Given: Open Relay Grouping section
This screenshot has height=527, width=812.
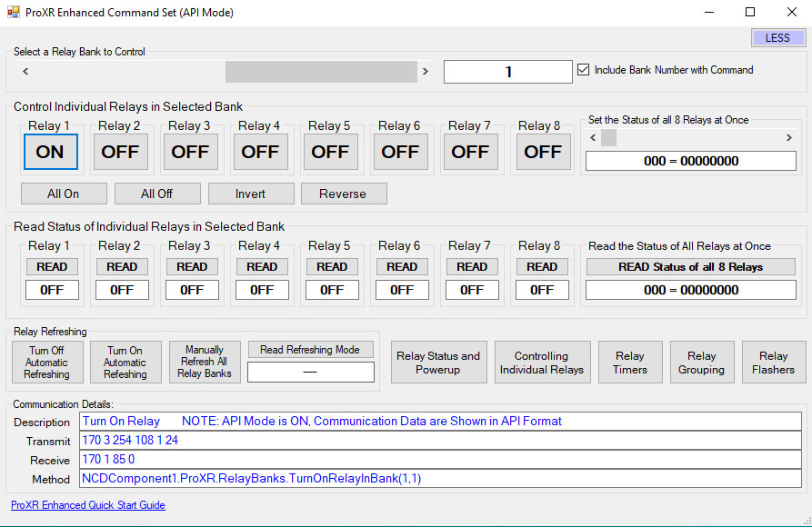Looking at the screenshot, I should [702, 362].
